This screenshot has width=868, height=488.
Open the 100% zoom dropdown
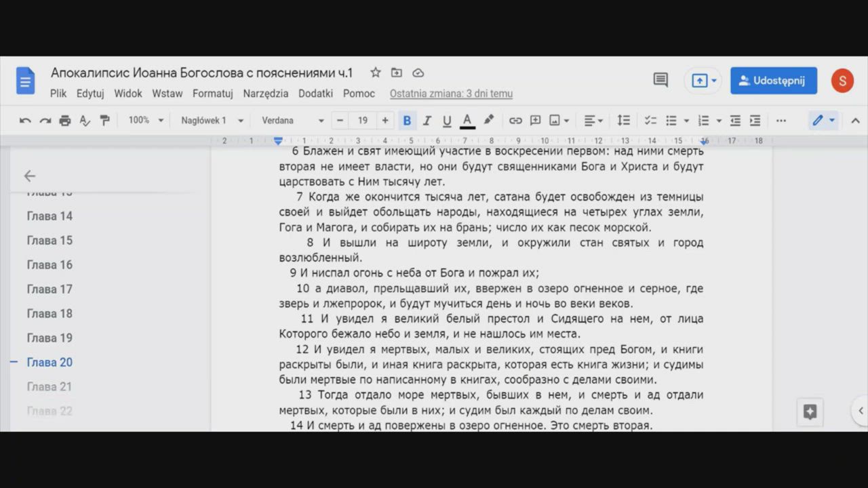tap(146, 121)
